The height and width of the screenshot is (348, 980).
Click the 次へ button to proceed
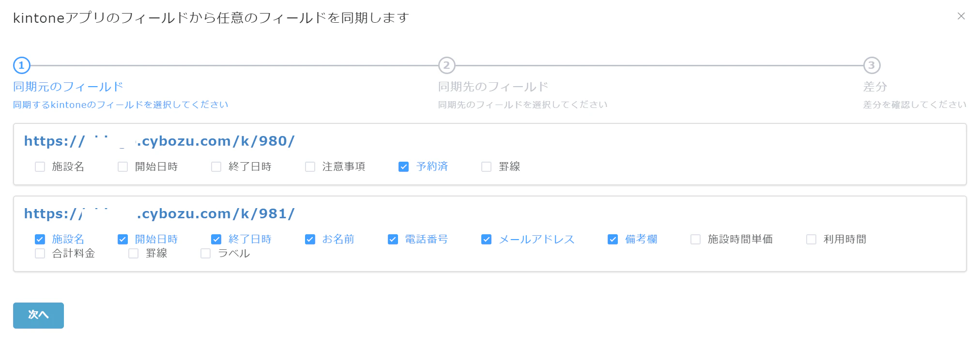38,315
